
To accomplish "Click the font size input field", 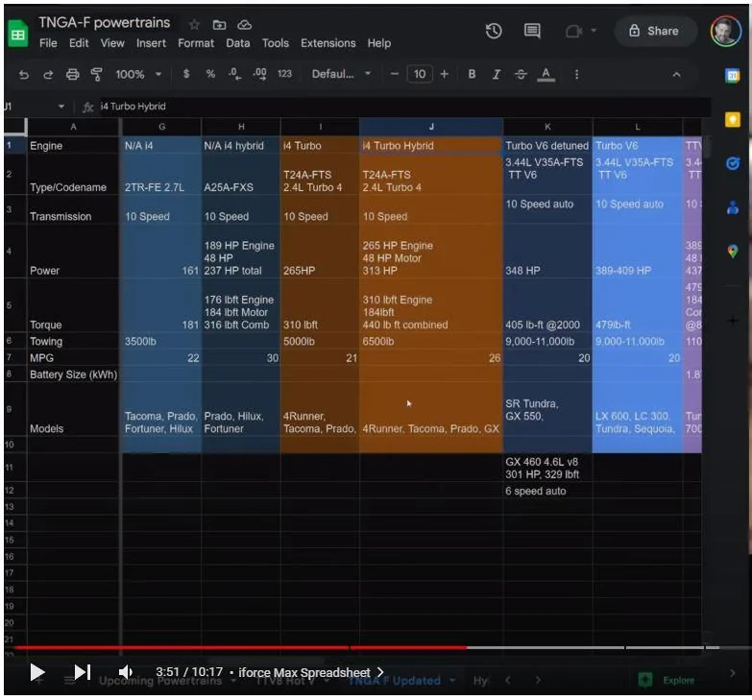I will pyautogui.click(x=419, y=74).
